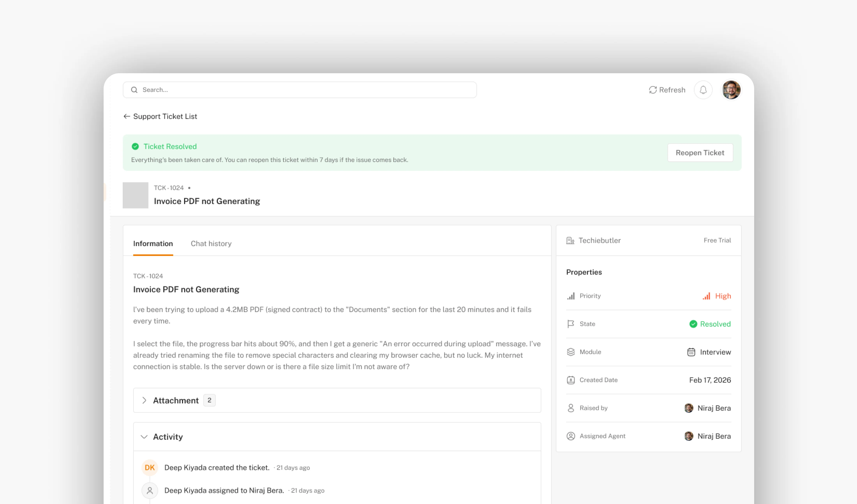Open the user profile avatar
Screen dimensions: 857x504
click(731, 90)
